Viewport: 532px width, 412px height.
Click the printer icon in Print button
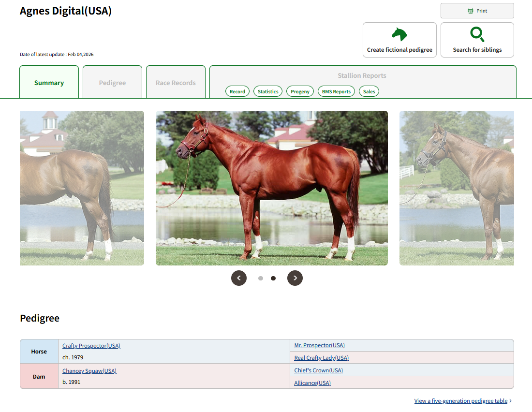pyautogui.click(x=470, y=11)
